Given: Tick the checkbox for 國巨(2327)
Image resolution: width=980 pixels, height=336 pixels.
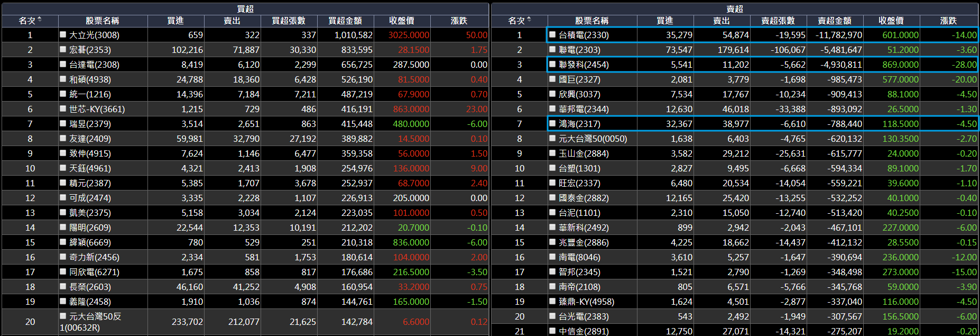Looking at the screenshot, I should click(x=552, y=79).
